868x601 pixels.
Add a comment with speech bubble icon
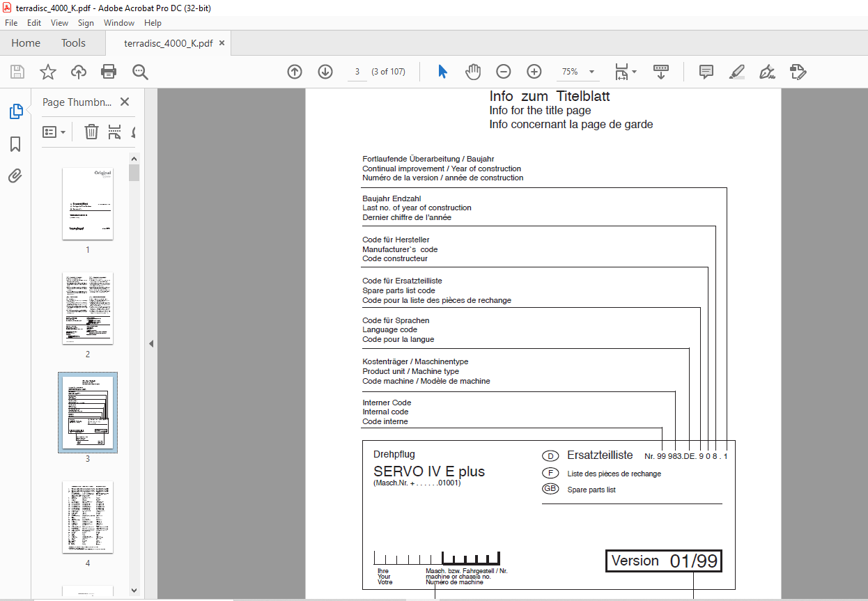[706, 72]
